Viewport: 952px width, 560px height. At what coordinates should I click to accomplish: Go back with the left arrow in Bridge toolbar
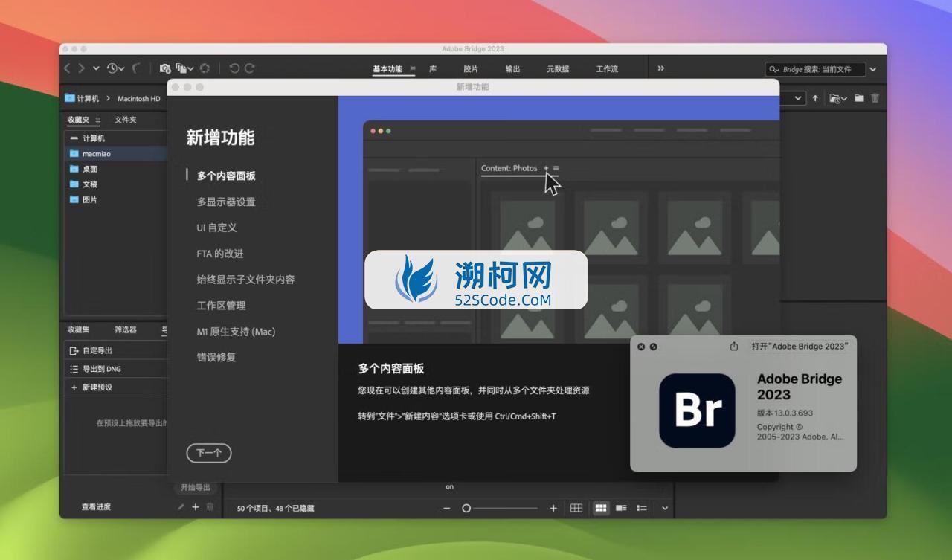tap(67, 68)
